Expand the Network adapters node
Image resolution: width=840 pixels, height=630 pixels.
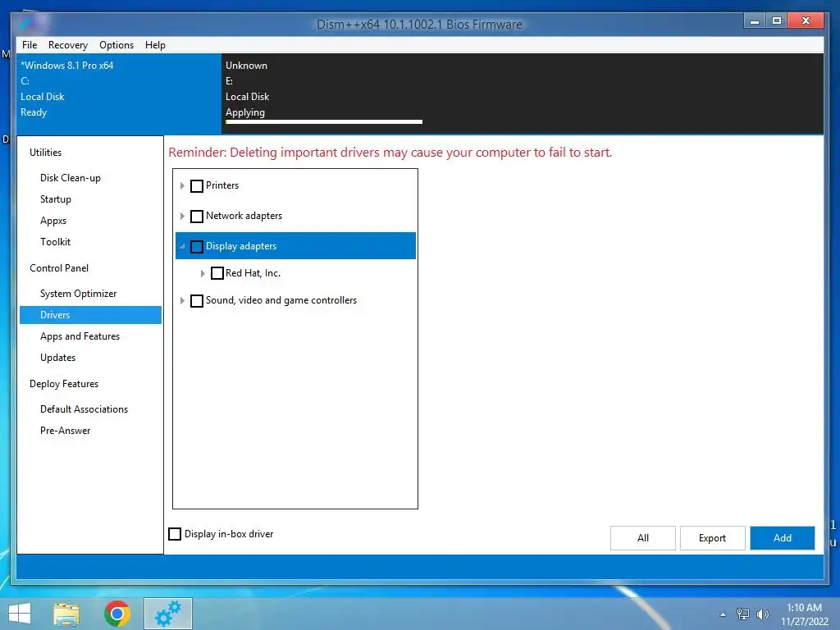[182, 217]
